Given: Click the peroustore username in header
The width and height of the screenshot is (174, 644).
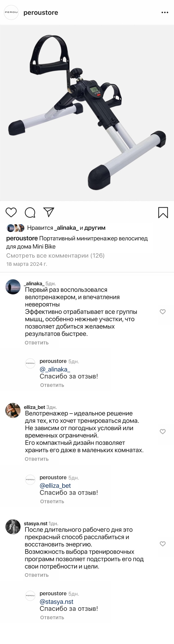Looking at the screenshot, I should 41,13.
